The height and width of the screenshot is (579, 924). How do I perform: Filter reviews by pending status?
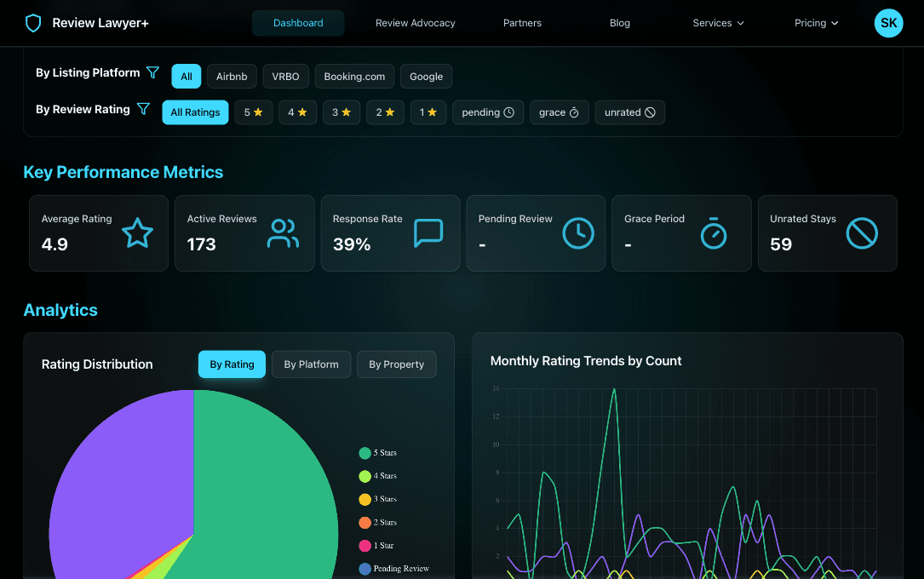coord(488,112)
